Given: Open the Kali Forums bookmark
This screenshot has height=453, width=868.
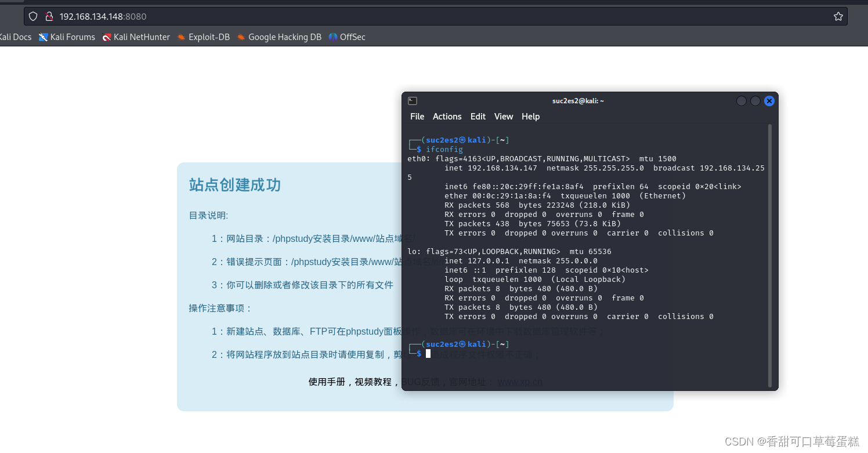Looking at the screenshot, I should click(x=67, y=37).
